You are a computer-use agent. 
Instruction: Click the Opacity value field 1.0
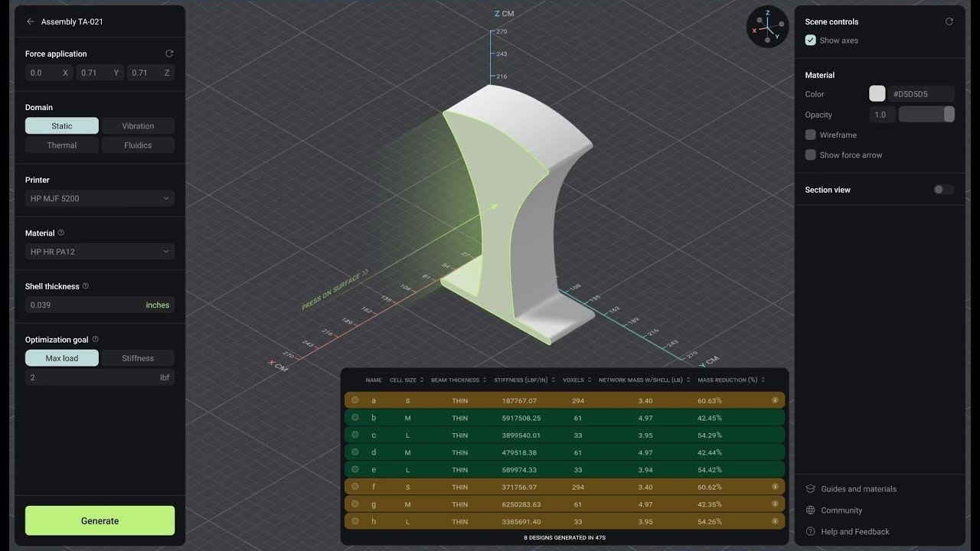click(882, 115)
